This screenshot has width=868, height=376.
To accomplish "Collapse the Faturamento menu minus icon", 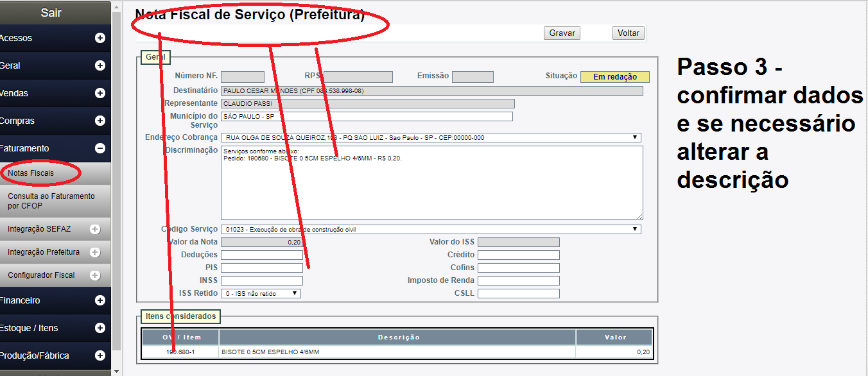I will [100, 148].
